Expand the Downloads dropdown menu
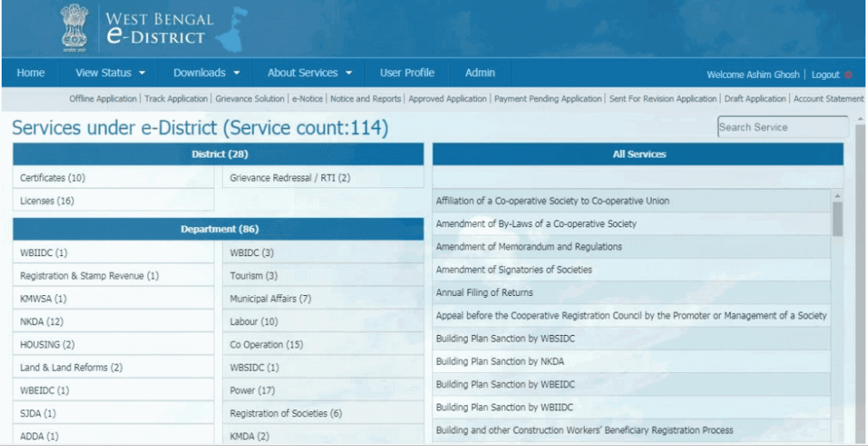Viewport: 868px width, 446px height. pyautogui.click(x=207, y=73)
